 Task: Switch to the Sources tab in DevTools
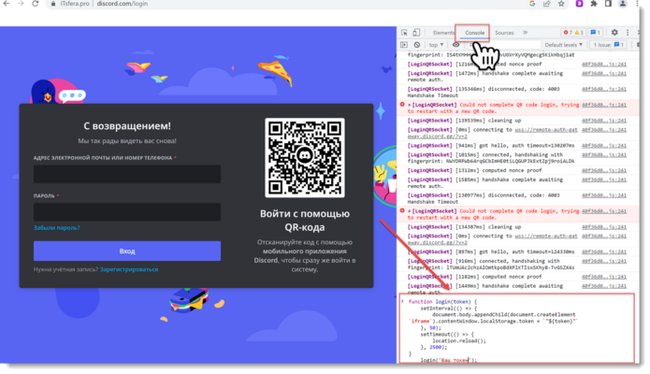(504, 33)
